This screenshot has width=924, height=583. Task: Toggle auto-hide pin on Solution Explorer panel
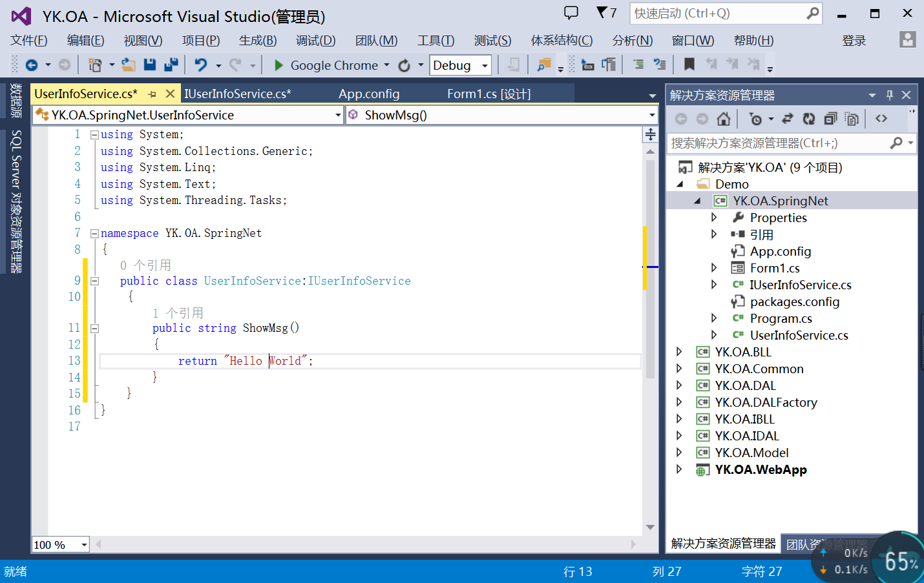pyautogui.click(x=890, y=95)
